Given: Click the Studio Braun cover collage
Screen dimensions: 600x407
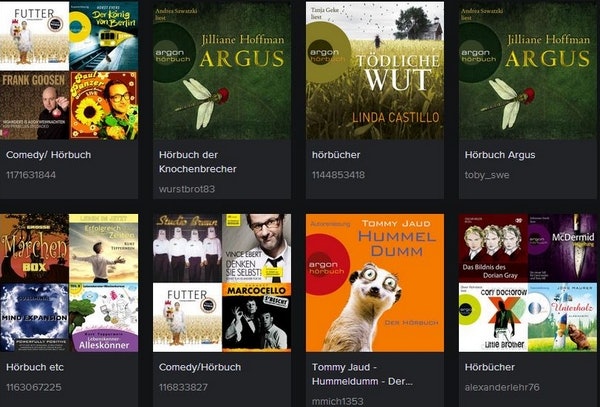Looking at the screenshot, I should coord(222,283).
